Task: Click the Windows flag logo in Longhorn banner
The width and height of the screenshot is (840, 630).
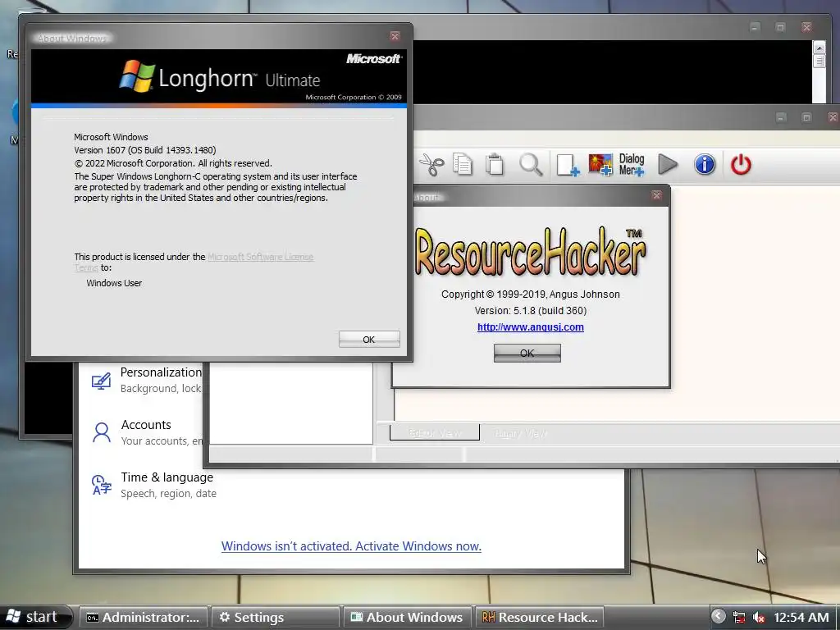Action: click(137, 76)
